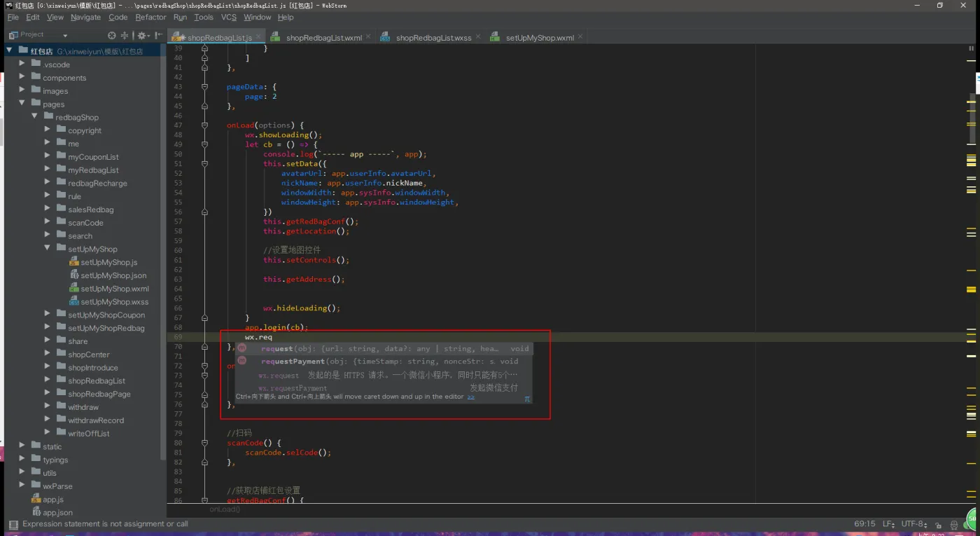Select the requestPayment completion suggestion
The image size is (980, 536).
tap(384, 361)
